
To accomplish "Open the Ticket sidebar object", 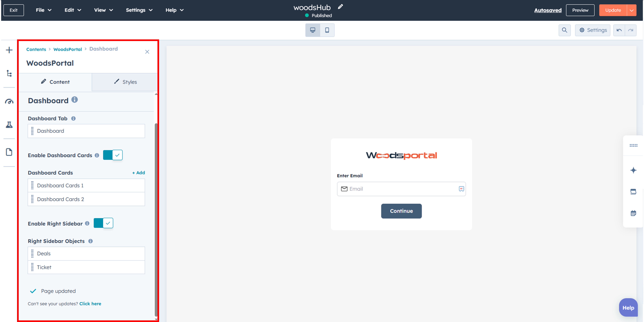I will pyautogui.click(x=86, y=267).
